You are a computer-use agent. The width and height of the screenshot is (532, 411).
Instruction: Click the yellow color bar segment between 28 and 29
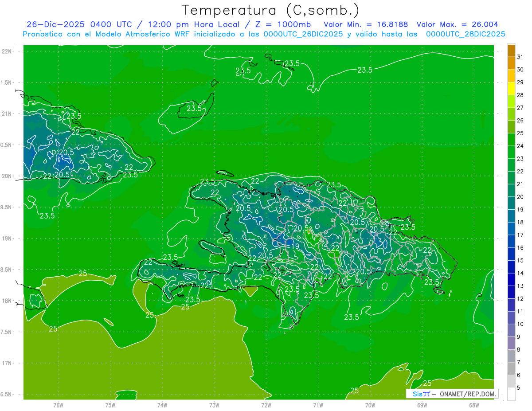pos(511,89)
